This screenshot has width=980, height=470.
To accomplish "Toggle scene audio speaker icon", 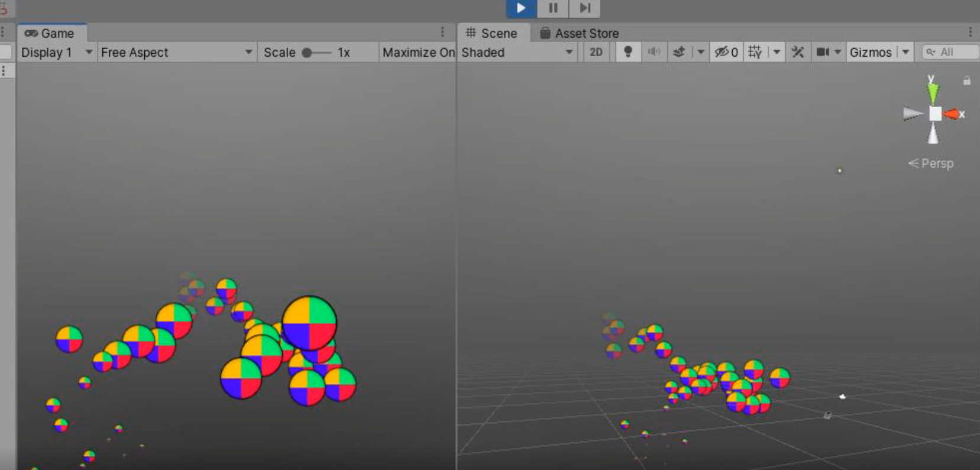I will (x=654, y=52).
